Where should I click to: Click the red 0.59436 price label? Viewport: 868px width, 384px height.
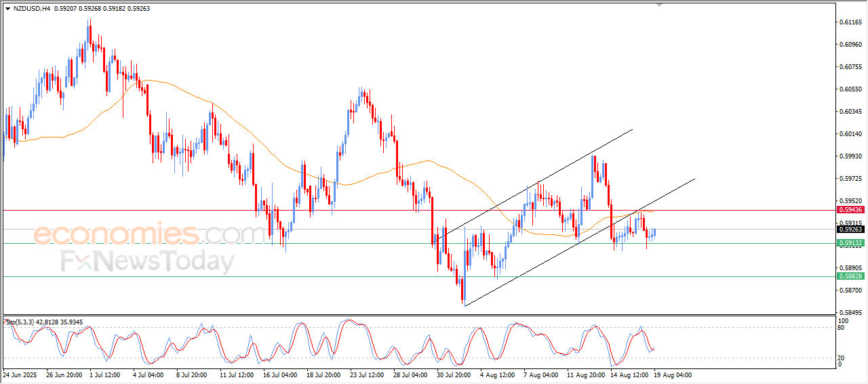tap(849, 211)
